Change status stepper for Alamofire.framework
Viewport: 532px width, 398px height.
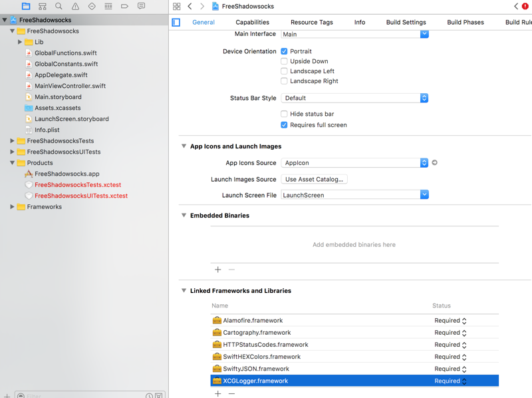(464, 321)
